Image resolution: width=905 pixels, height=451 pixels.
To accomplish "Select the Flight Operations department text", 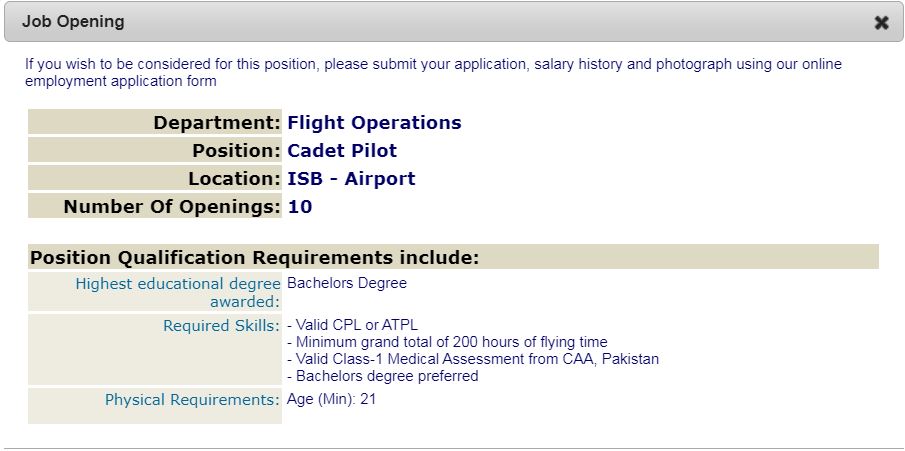I will (x=374, y=123).
